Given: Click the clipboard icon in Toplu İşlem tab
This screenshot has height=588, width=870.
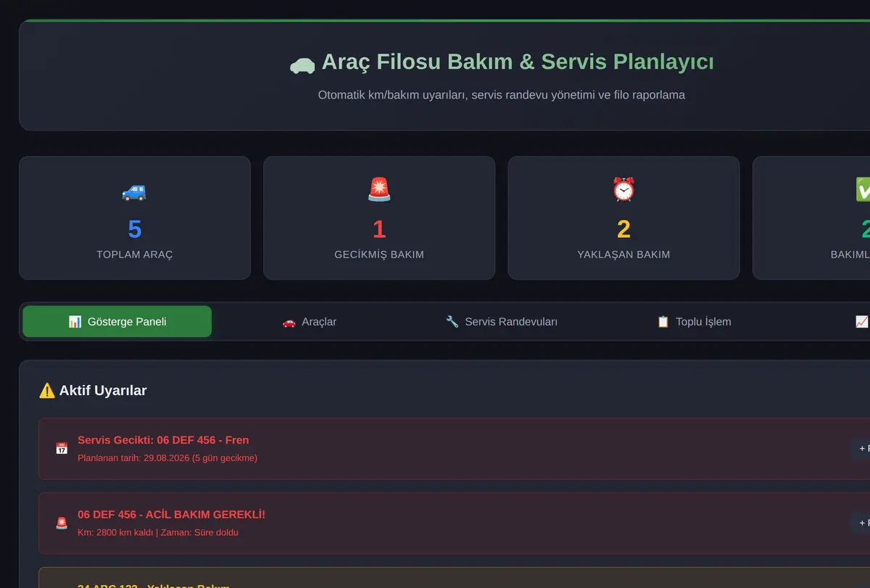Looking at the screenshot, I should 663,322.
